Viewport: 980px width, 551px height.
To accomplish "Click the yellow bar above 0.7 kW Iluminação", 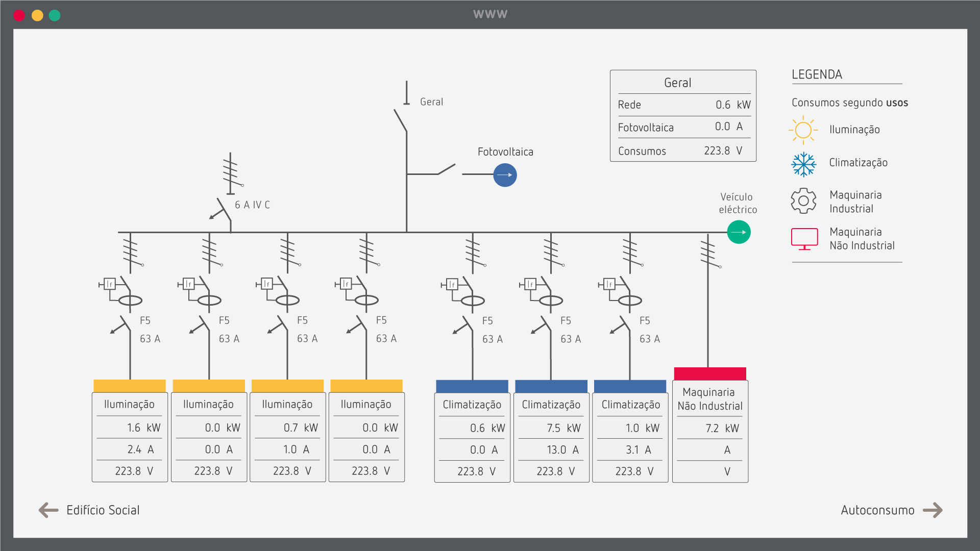I will point(287,386).
